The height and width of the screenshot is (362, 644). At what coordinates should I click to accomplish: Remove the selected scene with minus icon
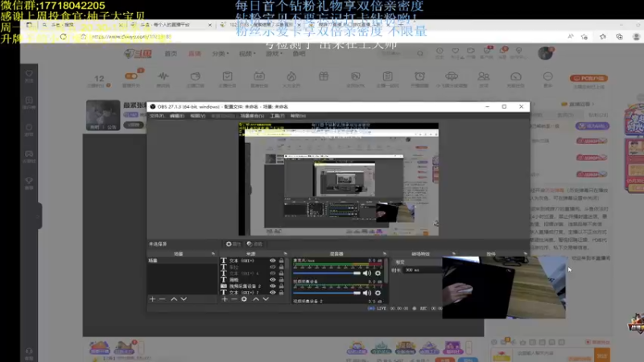click(x=163, y=299)
